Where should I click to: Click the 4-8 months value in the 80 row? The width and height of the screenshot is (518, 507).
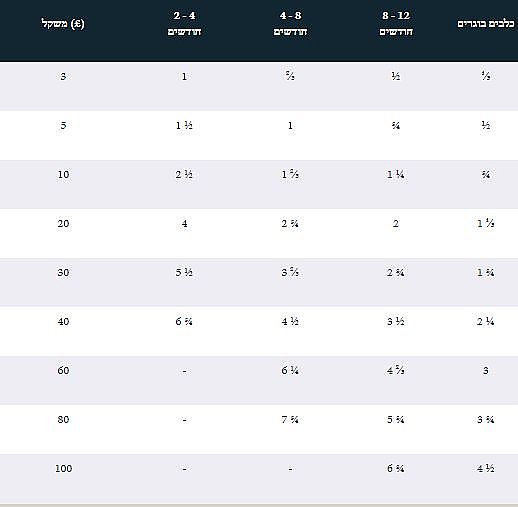click(290, 419)
